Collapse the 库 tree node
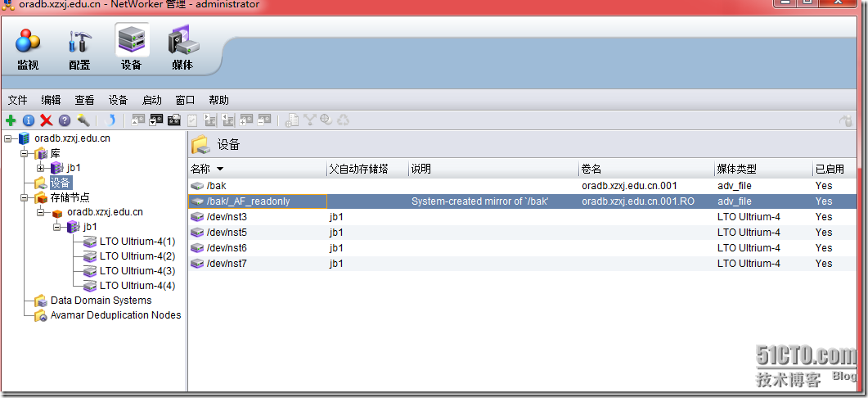This screenshot has height=398, width=868. tap(25, 153)
